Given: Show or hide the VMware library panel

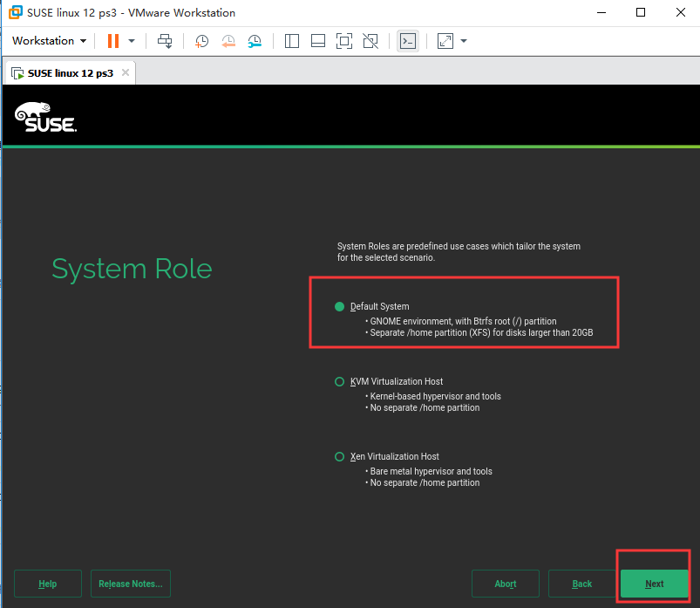Looking at the screenshot, I should (292, 41).
